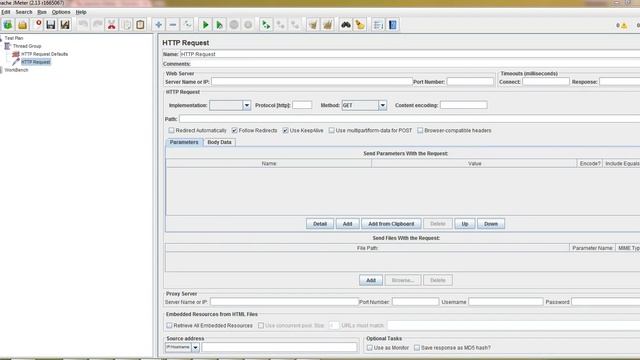Click the Add from Clipboard button
The image size is (640, 360).
391,224
